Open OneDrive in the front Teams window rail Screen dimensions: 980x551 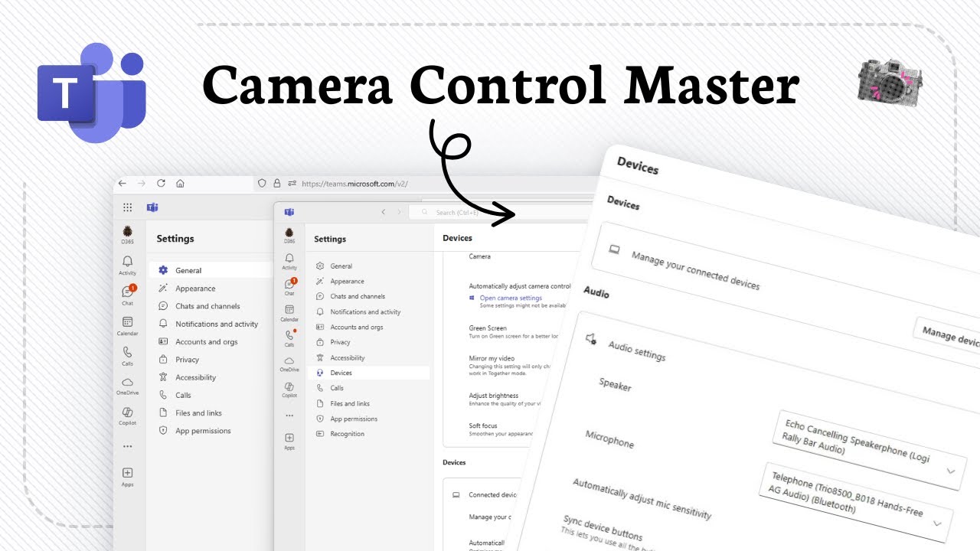(289, 363)
